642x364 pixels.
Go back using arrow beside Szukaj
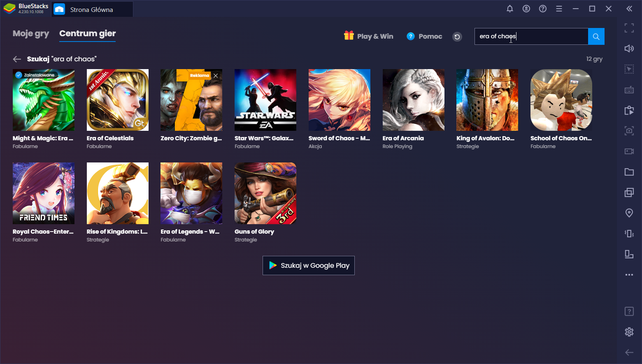coord(17,59)
